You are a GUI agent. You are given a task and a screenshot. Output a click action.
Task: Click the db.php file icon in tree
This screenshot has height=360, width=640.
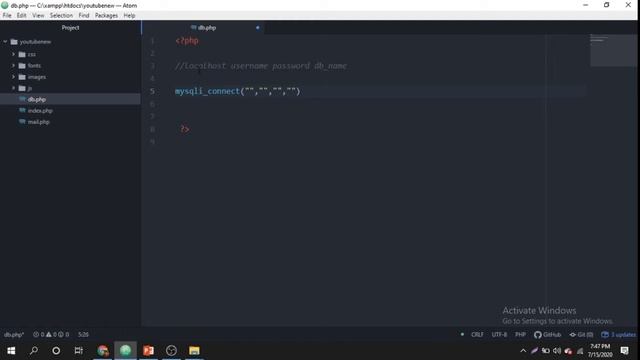[22, 99]
